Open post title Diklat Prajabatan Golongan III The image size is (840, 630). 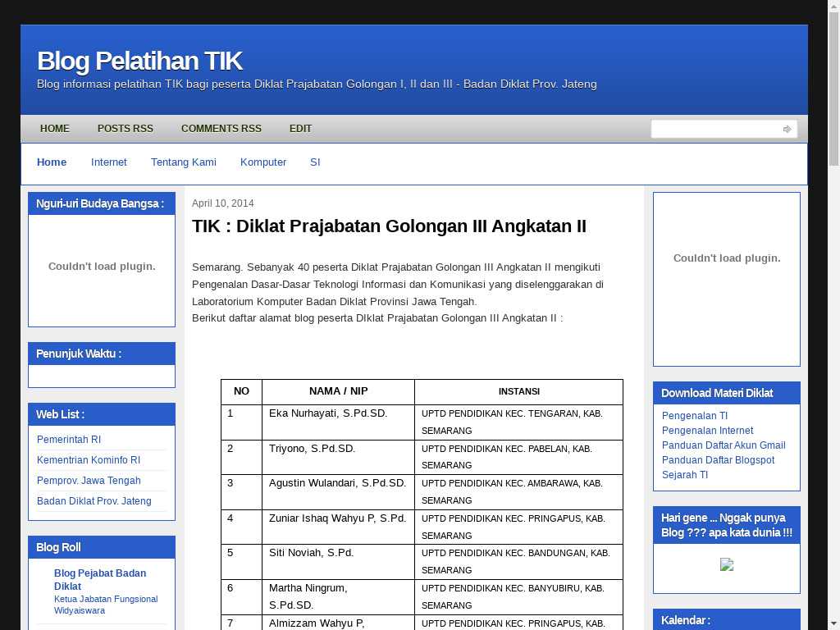(389, 226)
